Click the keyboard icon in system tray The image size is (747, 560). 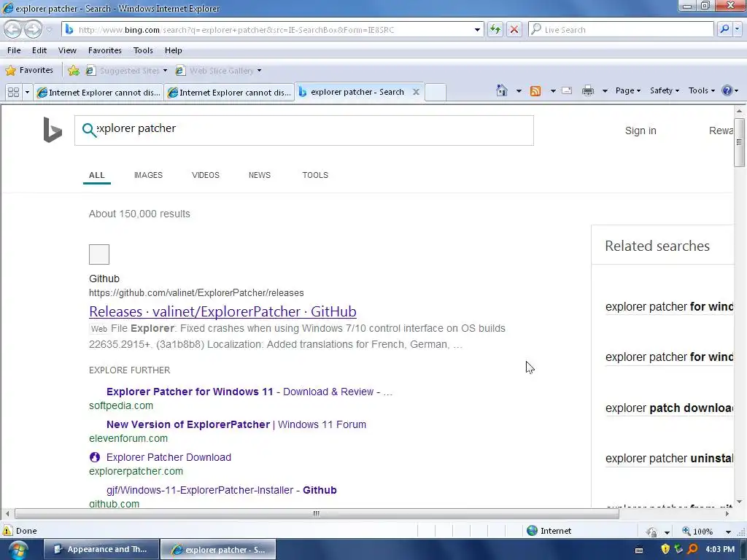(x=639, y=550)
